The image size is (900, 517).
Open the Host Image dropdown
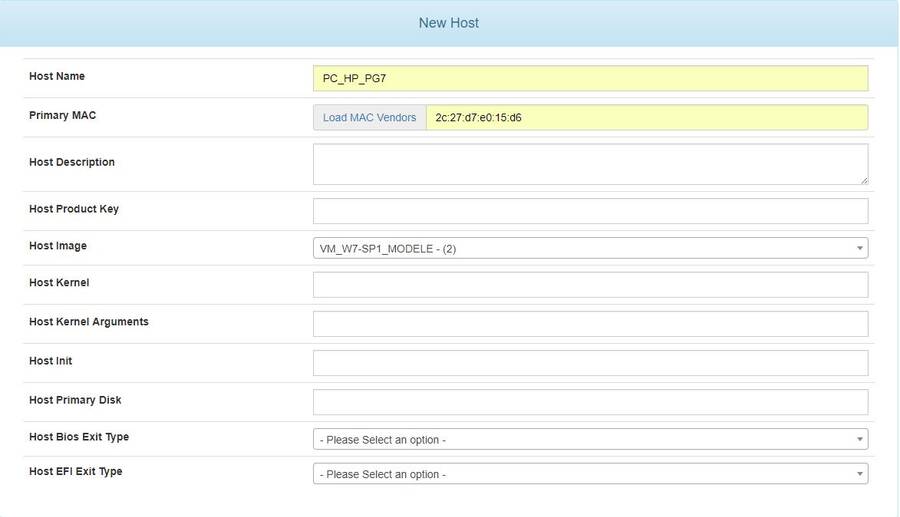(x=590, y=248)
